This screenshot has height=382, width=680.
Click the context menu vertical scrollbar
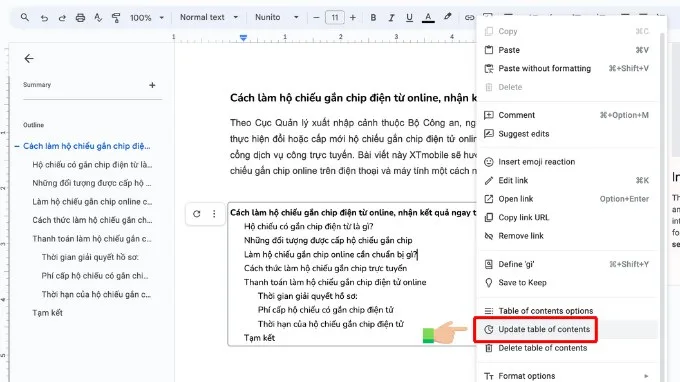pos(662,206)
